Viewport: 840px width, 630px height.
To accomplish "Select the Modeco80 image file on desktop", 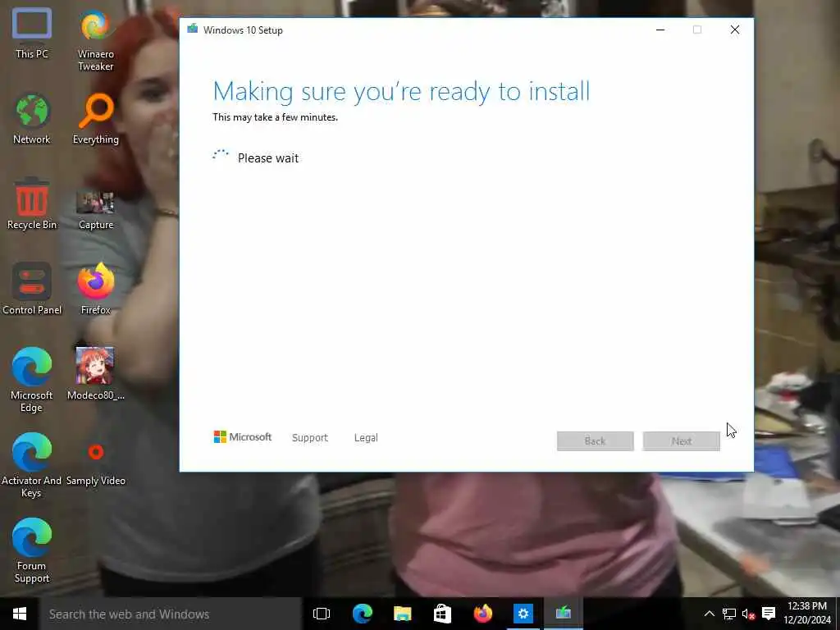I will click(96, 374).
